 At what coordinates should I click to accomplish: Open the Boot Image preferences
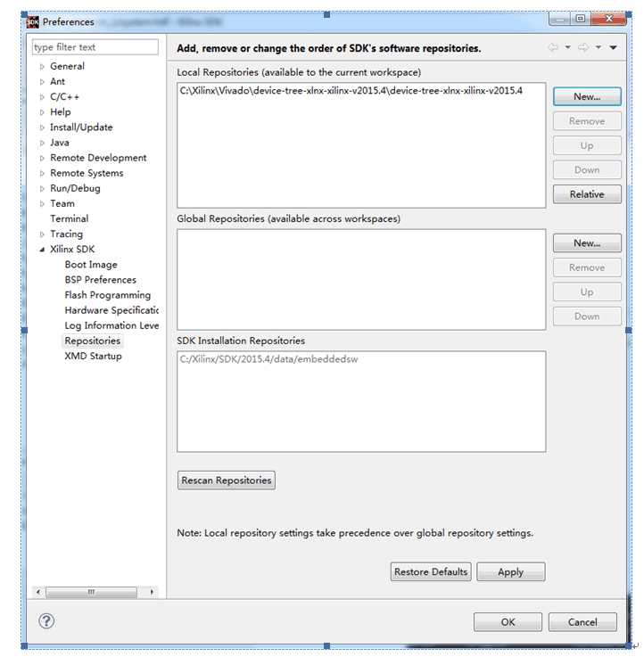point(91,265)
